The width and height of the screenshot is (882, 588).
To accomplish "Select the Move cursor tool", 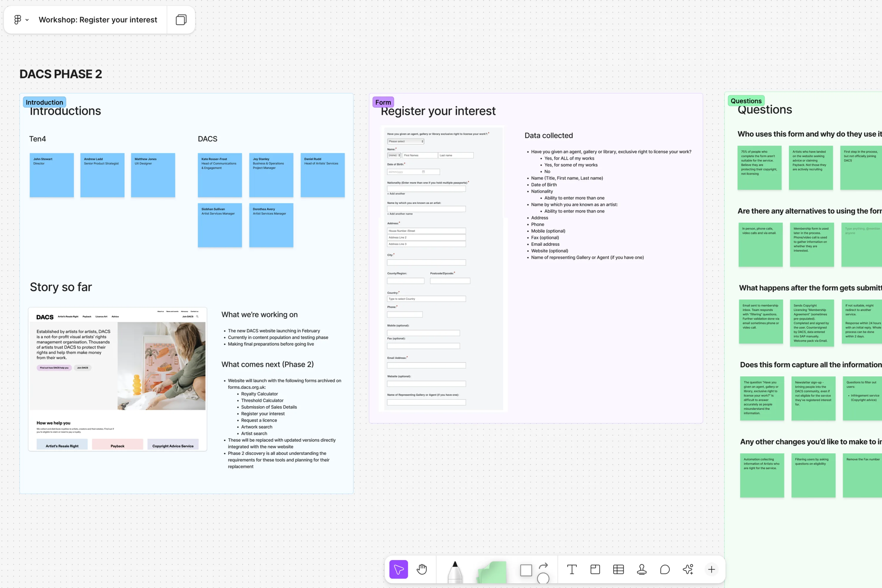I will point(398,569).
